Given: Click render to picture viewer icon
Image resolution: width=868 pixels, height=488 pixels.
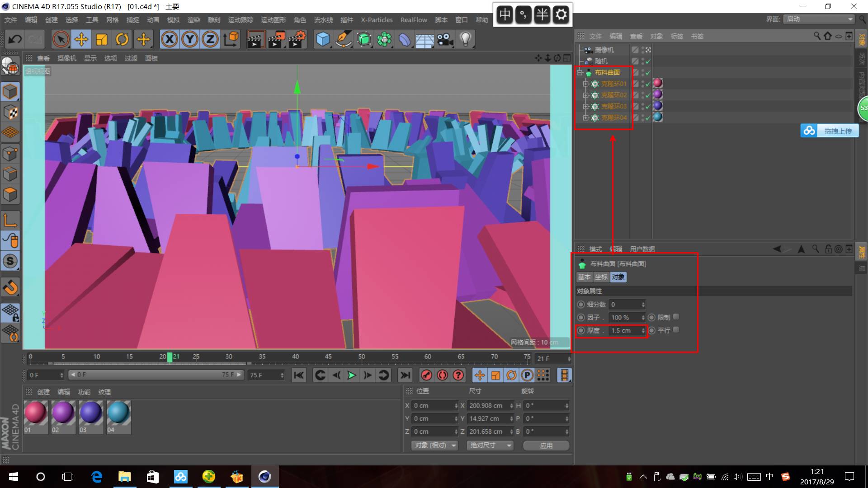Looking at the screenshot, I should 276,39.
